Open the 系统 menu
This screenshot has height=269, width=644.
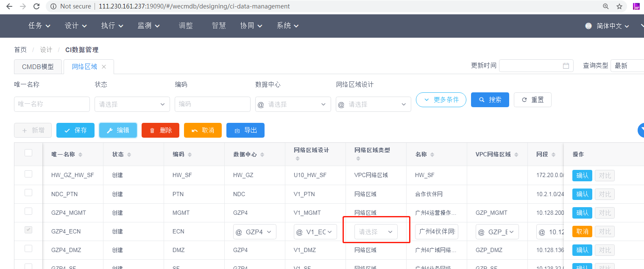pos(287,25)
